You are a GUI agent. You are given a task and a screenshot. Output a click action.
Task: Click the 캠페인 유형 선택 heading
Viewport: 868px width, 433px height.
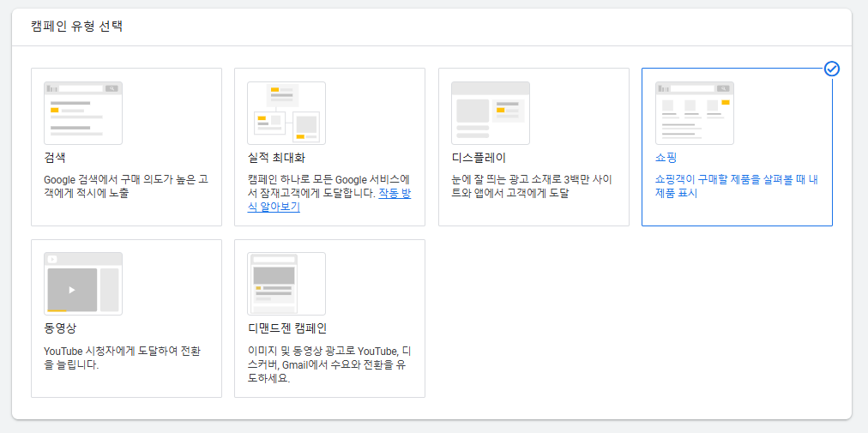coord(77,27)
